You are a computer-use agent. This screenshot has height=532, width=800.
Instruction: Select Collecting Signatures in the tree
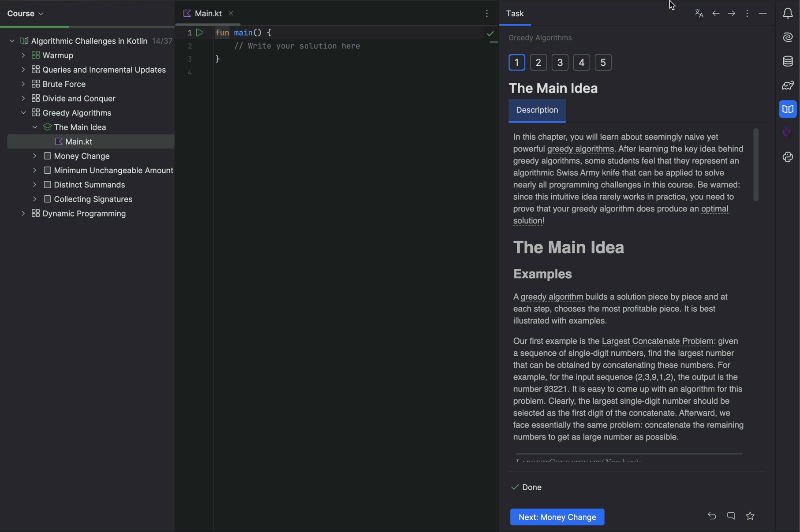pos(93,199)
